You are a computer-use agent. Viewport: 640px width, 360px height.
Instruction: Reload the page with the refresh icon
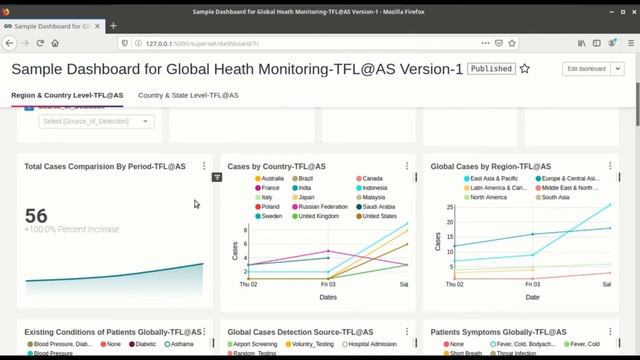[x=40, y=43]
